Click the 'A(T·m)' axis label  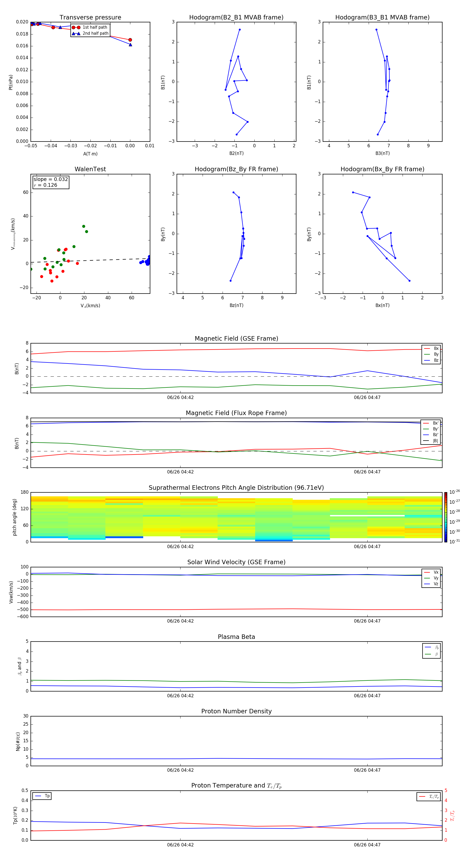point(90,154)
